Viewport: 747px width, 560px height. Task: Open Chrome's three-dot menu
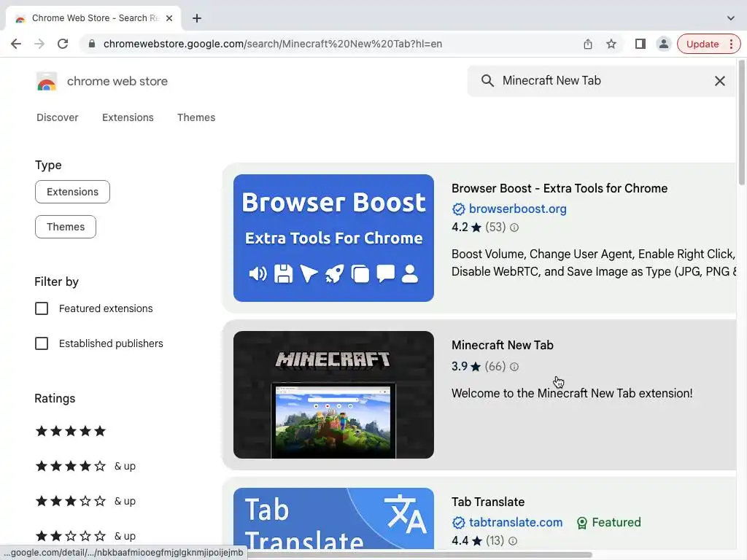click(x=731, y=44)
